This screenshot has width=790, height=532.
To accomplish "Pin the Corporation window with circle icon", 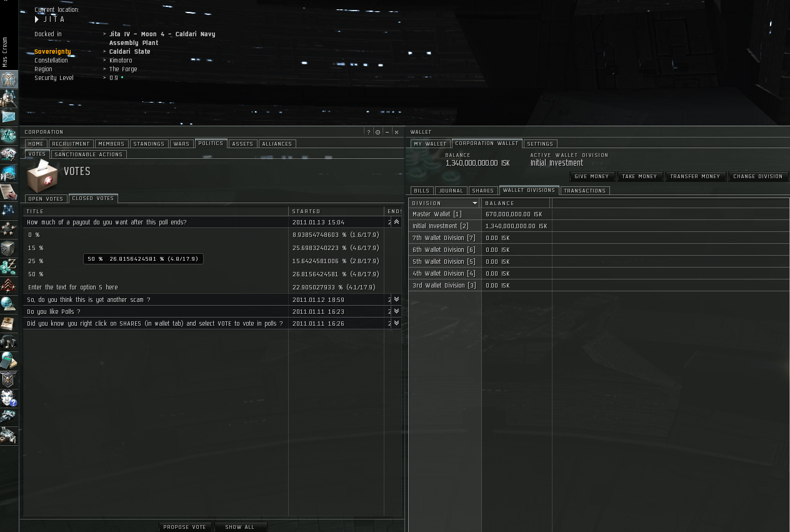I will (x=377, y=132).
